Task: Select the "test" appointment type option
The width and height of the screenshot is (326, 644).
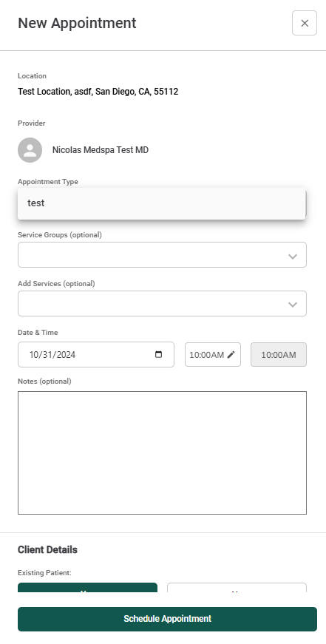Action: point(161,203)
